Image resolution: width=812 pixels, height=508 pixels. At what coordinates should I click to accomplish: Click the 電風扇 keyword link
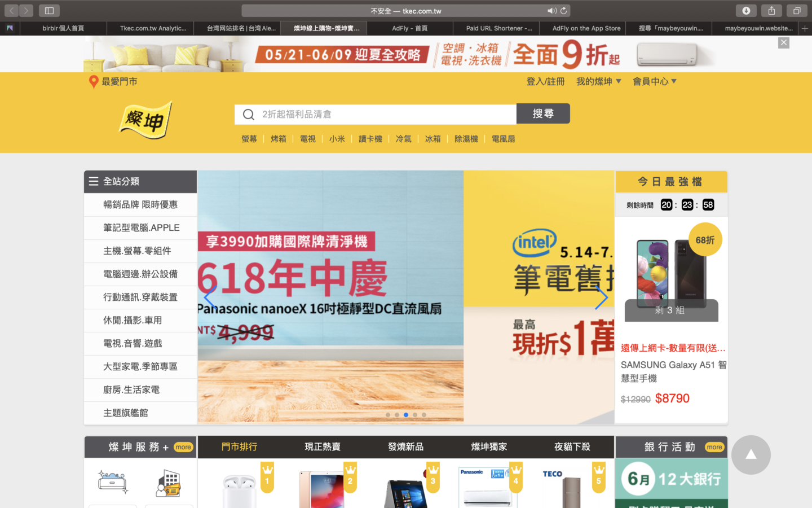click(504, 139)
